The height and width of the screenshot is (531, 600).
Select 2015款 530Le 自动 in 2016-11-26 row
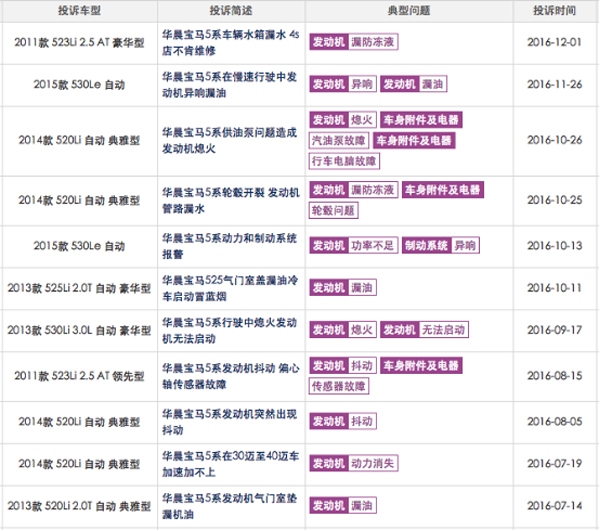[79, 85]
